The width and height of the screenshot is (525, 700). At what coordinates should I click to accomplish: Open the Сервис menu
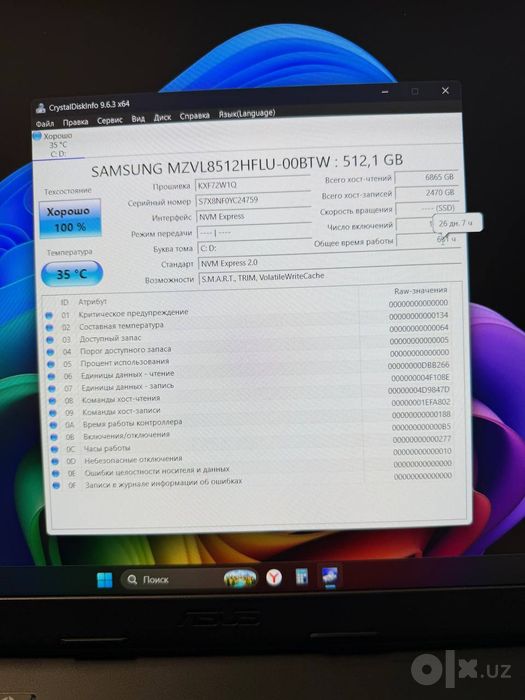[x=110, y=121]
